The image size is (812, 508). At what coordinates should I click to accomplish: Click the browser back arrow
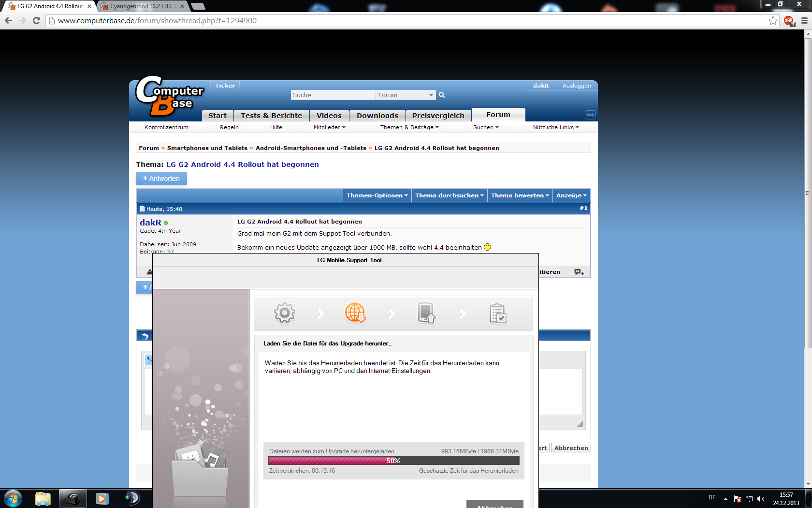(x=8, y=20)
